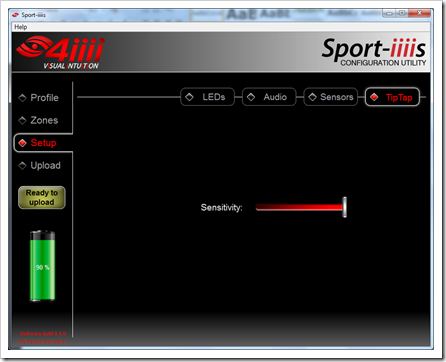The width and height of the screenshot is (446, 362).
Task: Click the red diamond icon beside Setup
Action: [22, 143]
